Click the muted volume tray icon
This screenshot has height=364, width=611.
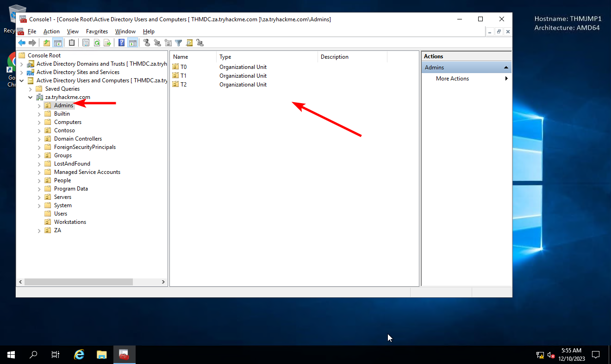point(551,355)
